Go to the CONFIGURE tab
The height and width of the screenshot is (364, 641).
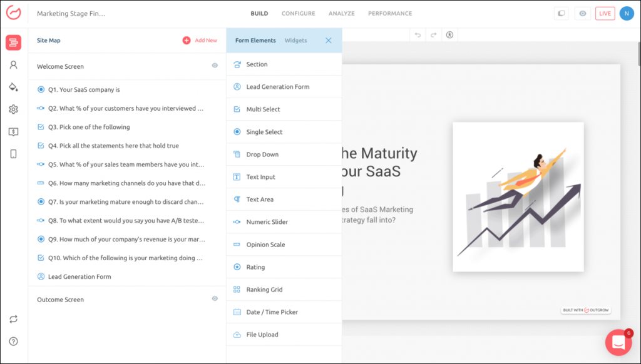(x=298, y=13)
